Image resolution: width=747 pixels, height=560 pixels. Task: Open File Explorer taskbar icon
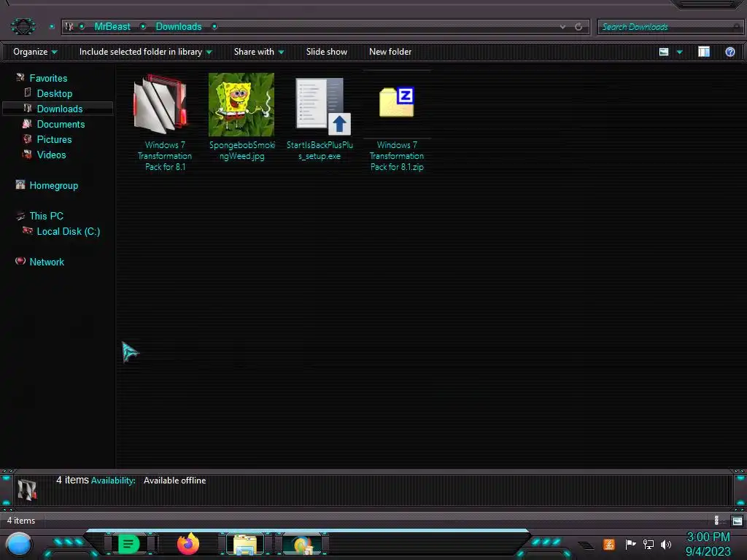[x=245, y=544]
